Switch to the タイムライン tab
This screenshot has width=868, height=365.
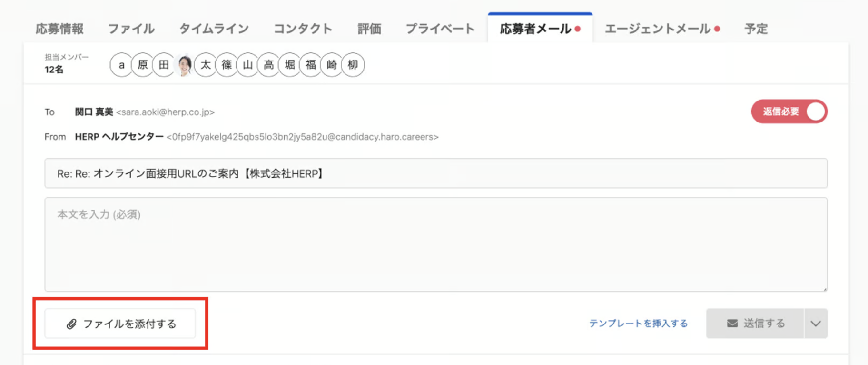pos(214,29)
